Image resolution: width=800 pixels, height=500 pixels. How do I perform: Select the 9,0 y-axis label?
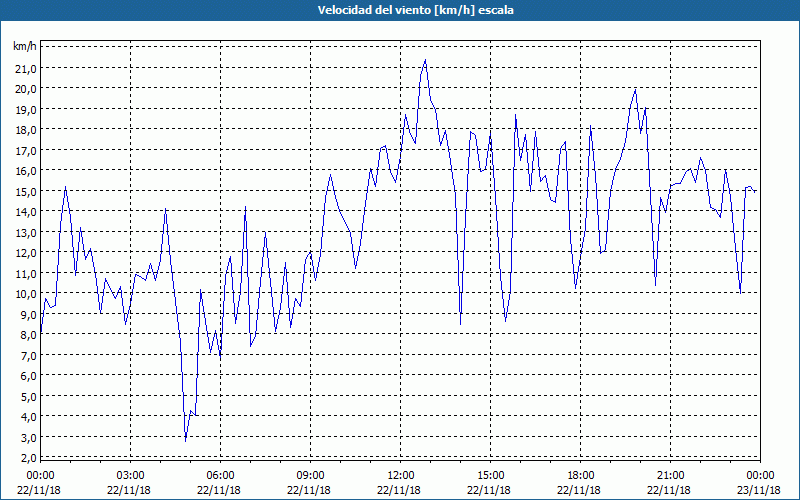pyautogui.click(x=29, y=314)
